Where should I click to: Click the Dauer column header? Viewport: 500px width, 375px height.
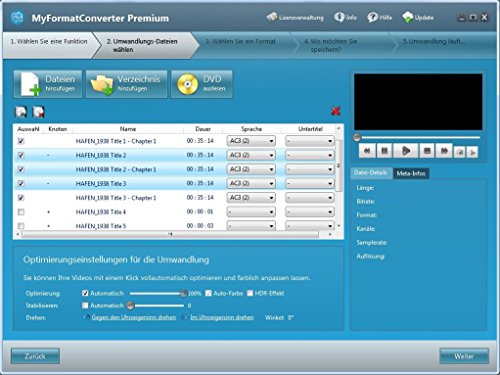coord(203,129)
